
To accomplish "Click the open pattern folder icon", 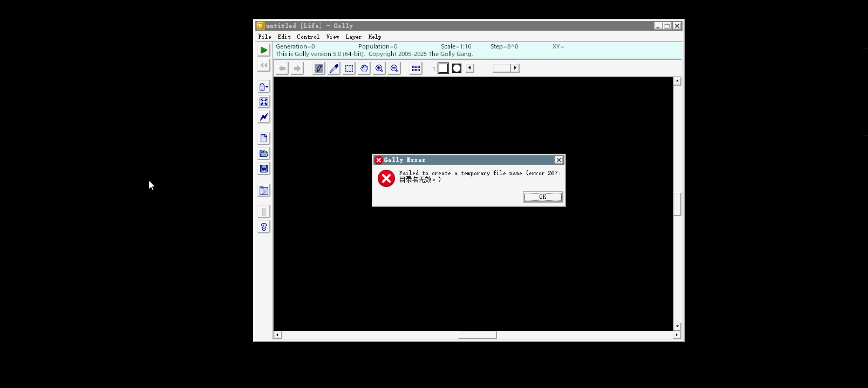I will click(264, 154).
